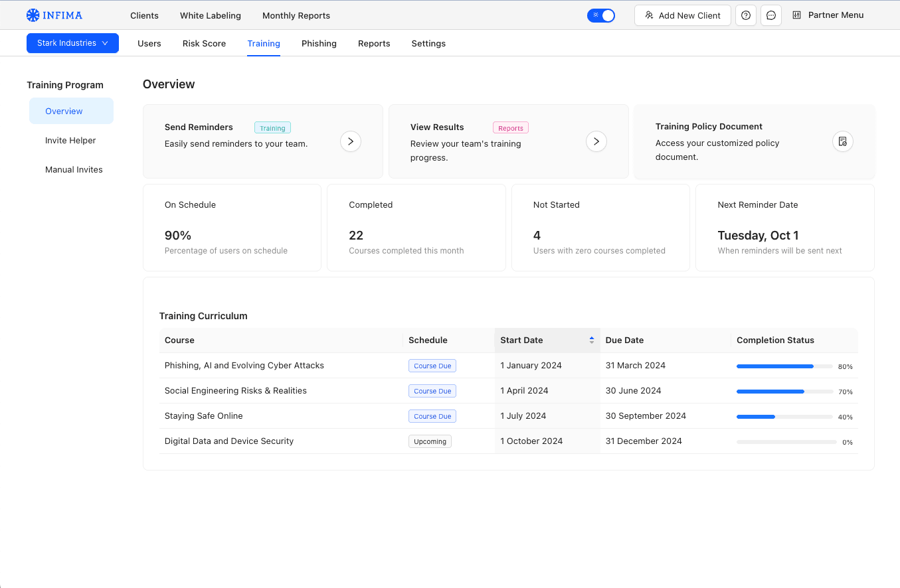Toggle the light/dark mode switch
The image size is (900, 588).
point(601,15)
